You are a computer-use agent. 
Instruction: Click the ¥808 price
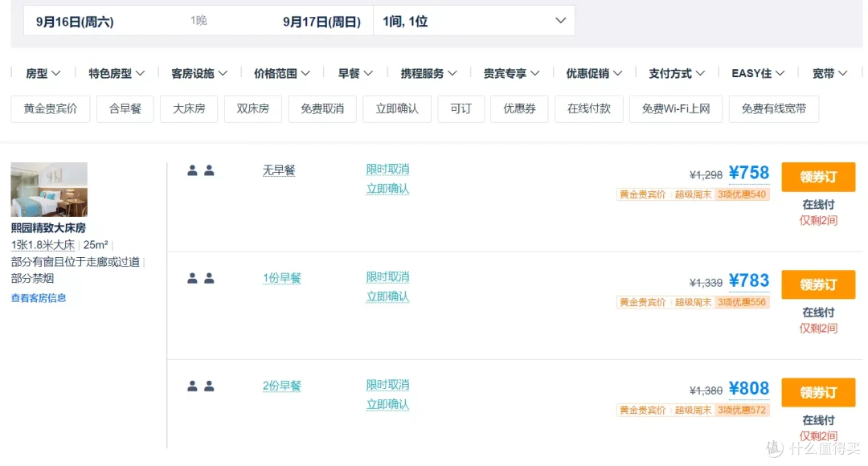click(749, 389)
